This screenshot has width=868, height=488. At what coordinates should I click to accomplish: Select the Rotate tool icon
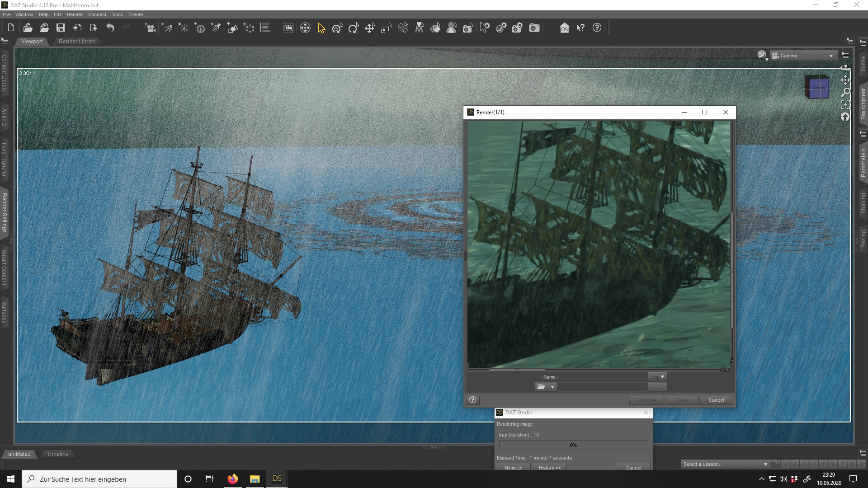click(354, 28)
